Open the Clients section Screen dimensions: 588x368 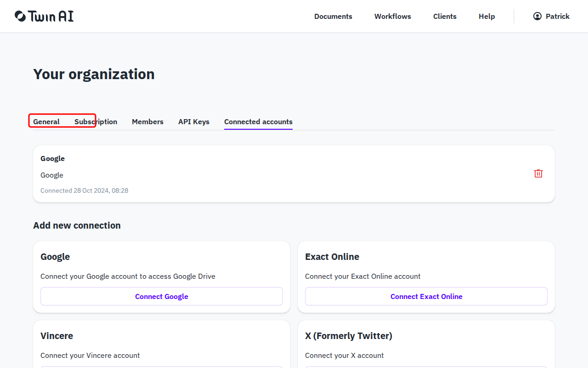[x=445, y=16]
